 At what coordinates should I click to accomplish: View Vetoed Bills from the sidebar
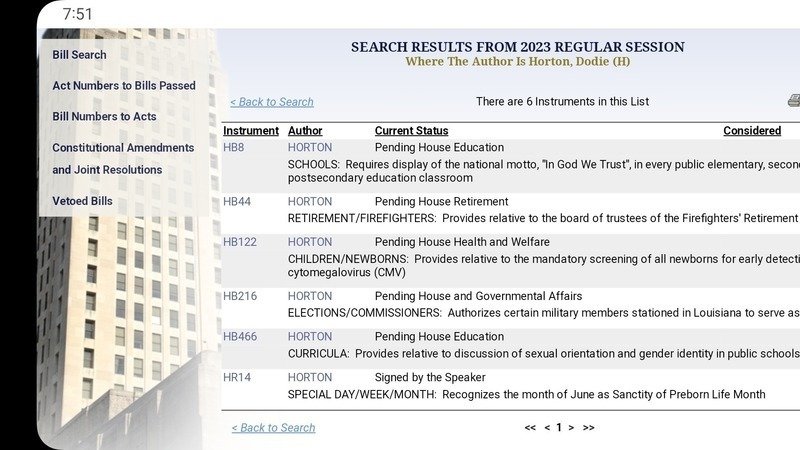(82, 201)
